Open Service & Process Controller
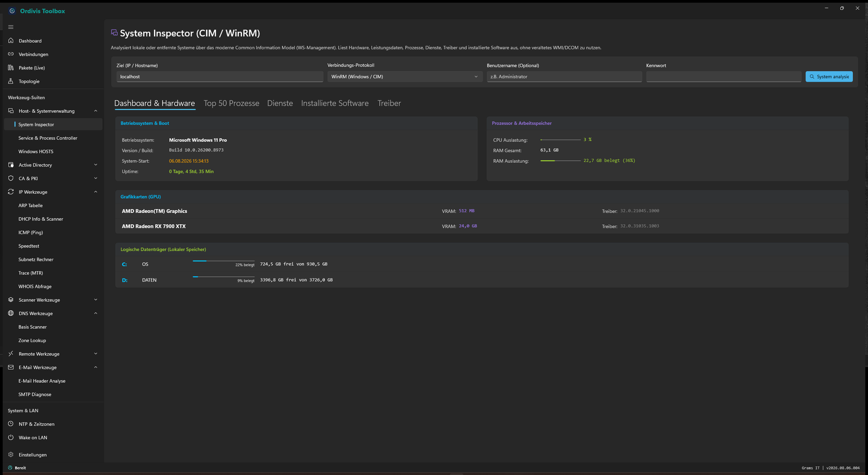 point(53,138)
